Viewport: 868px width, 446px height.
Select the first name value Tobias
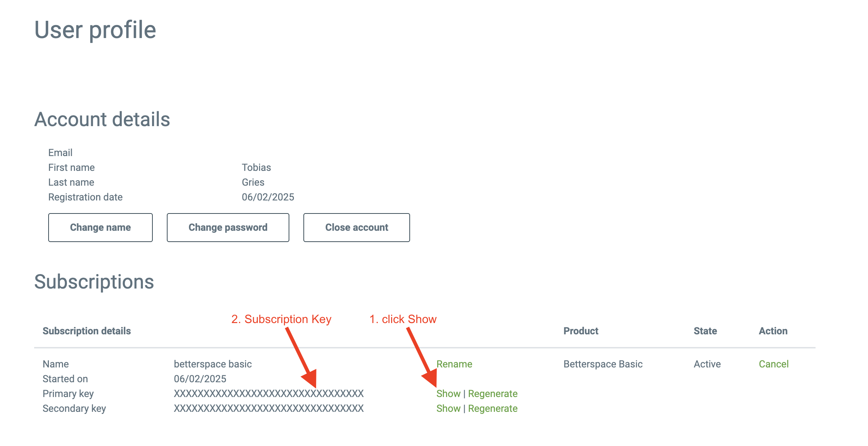pyautogui.click(x=256, y=167)
